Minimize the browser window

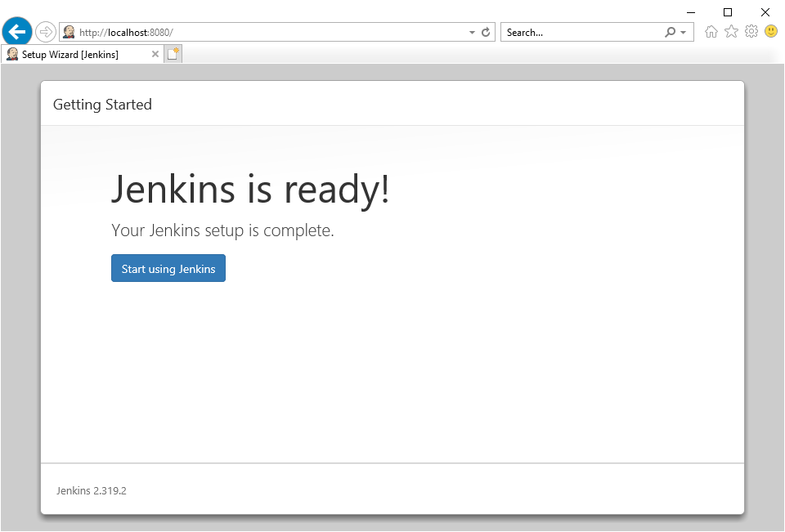pos(691,12)
